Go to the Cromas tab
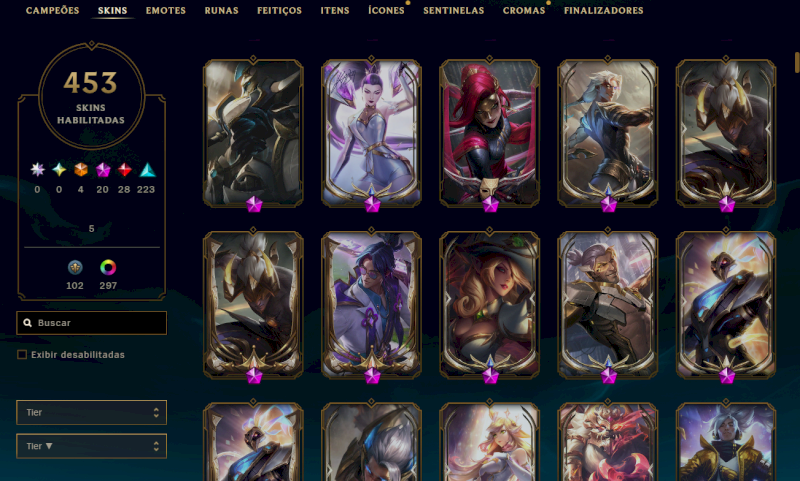800x481 pixels. [524, 10]
